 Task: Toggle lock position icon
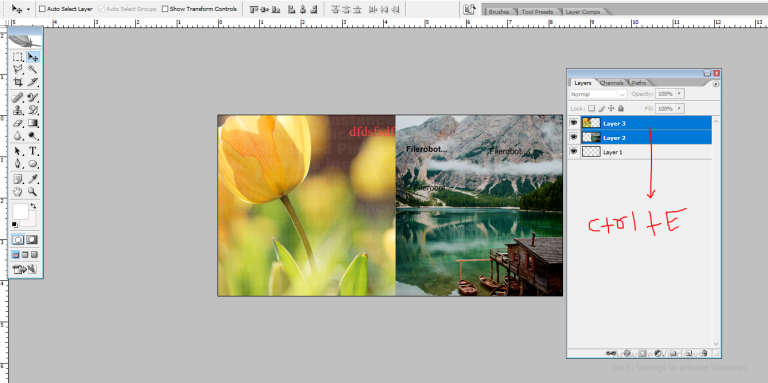[611, 108]
